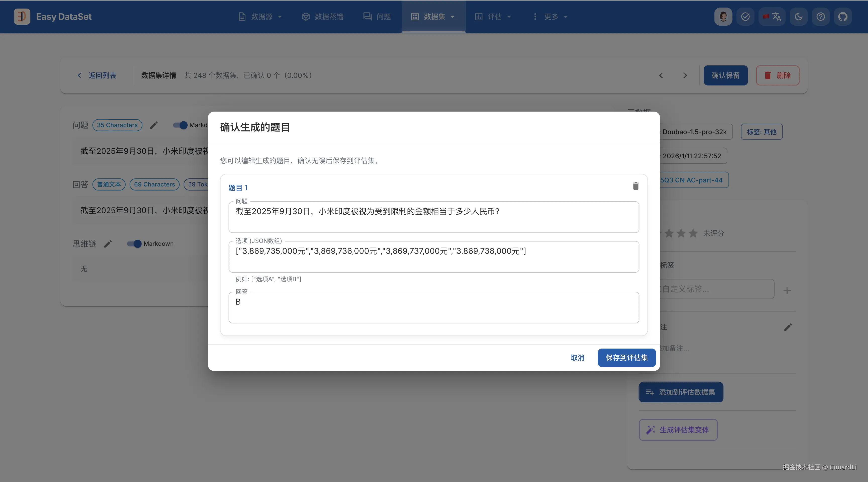Set rating using the last star
The height and width of the screenshot is (482, 868).
[x=693, y=233]
